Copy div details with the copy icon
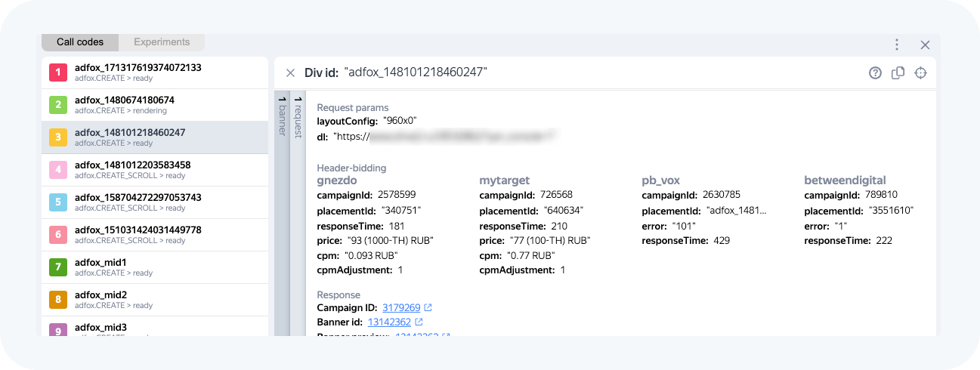The height and width of the screenshot is (370, 980). [898, 72]
